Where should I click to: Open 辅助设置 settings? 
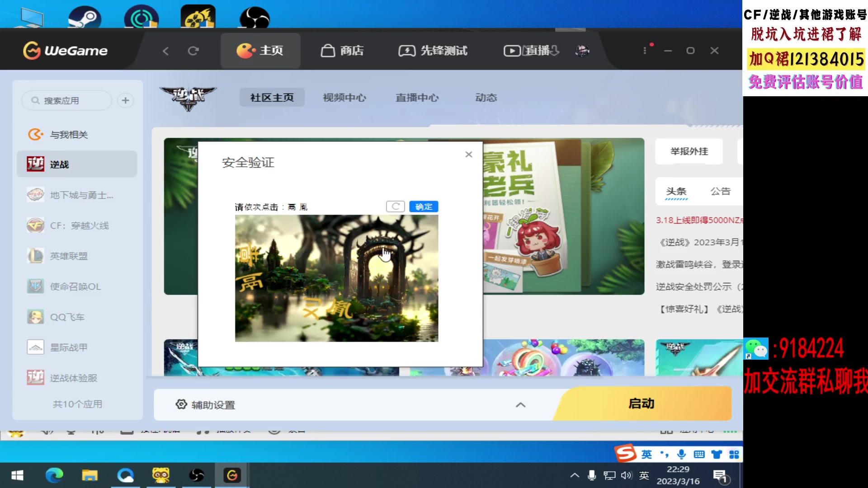point(206,404)
